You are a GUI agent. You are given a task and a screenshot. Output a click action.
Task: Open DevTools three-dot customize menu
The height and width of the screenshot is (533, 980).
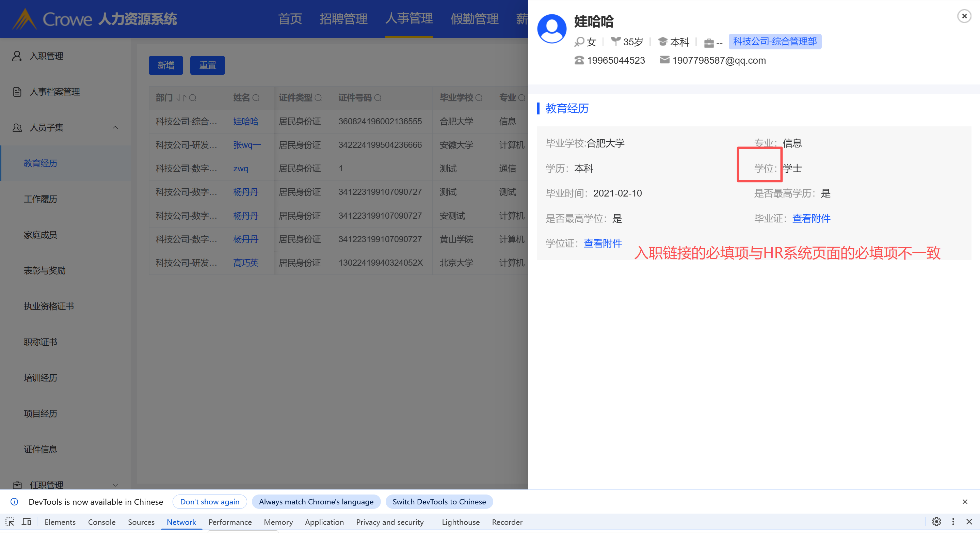click(953, 521)
